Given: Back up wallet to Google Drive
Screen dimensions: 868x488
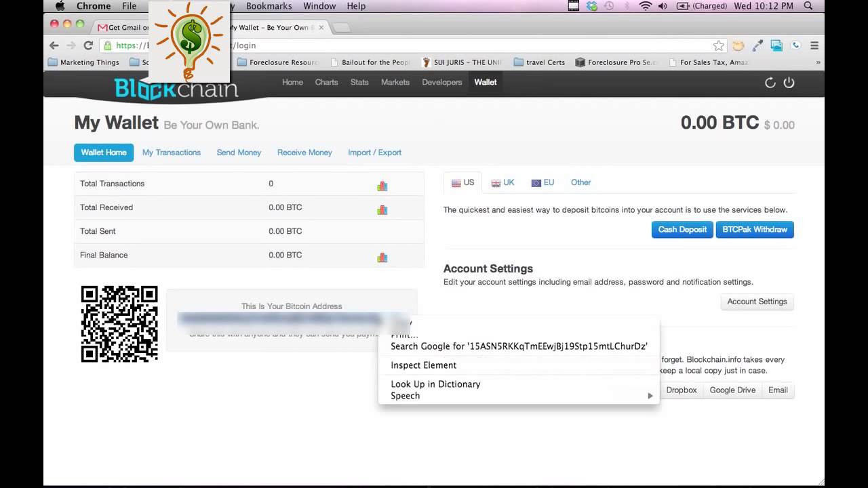Looking at the screenshot, I should click(x=732, y=390).
